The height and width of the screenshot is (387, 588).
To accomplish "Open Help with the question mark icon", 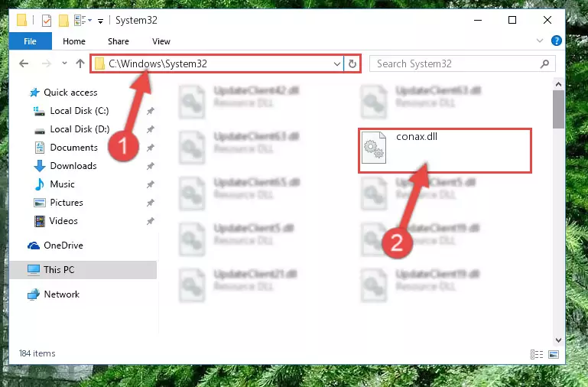I will tap(556, 41).
